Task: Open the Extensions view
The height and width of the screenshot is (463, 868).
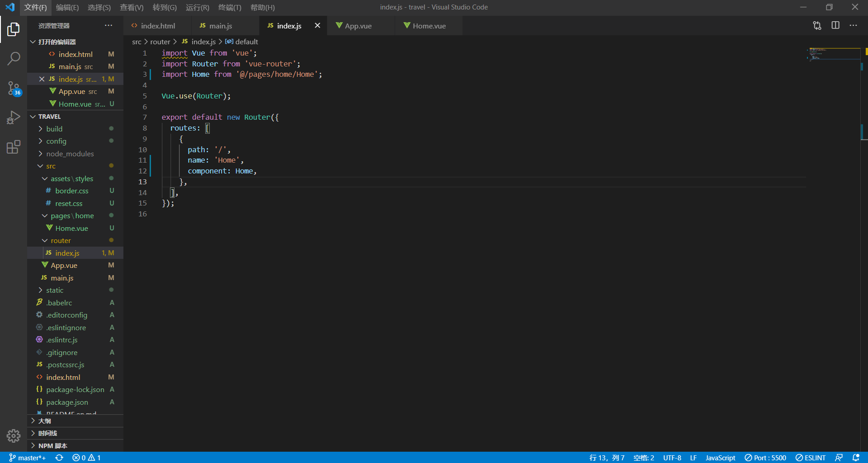Action: (x=14, y=147)
